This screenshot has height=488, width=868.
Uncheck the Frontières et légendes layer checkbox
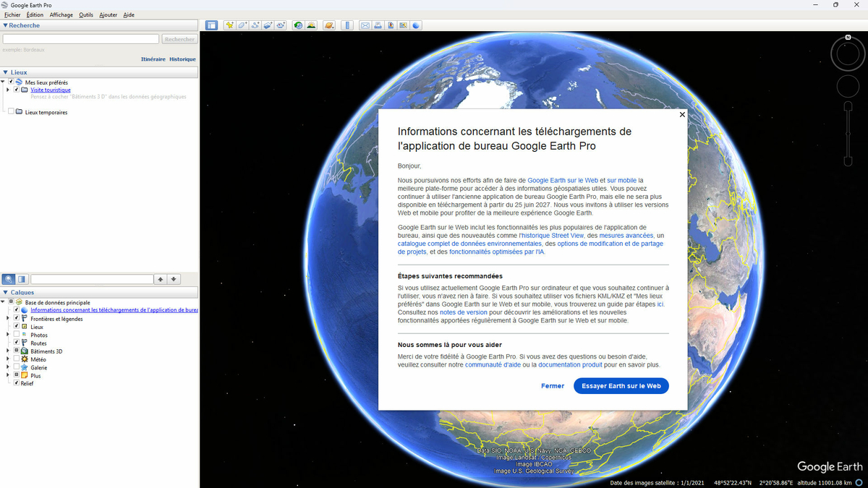pos(17,319)
